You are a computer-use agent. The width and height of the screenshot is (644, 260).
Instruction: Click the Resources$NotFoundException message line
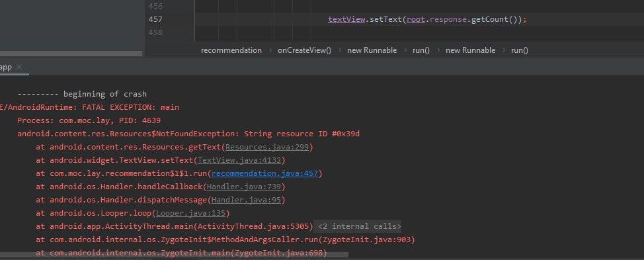189,134
